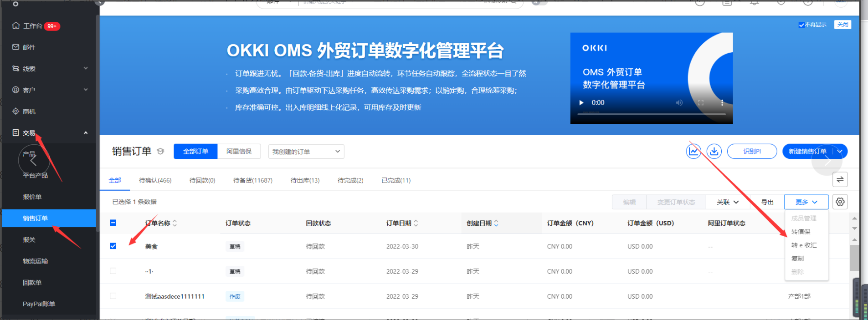
Task: Sort by 订单日期 column arrows
Action: click(416, 223)
